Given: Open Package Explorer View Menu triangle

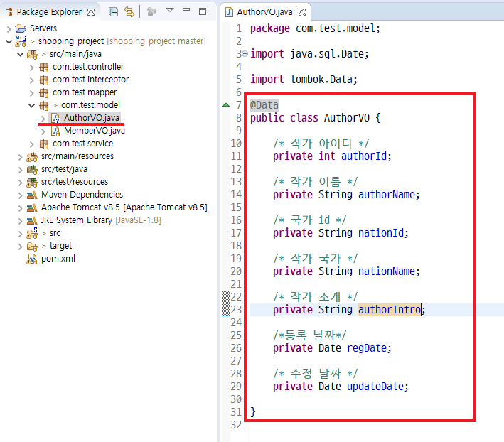Looking at the screenshot, I should coord(170,10).
